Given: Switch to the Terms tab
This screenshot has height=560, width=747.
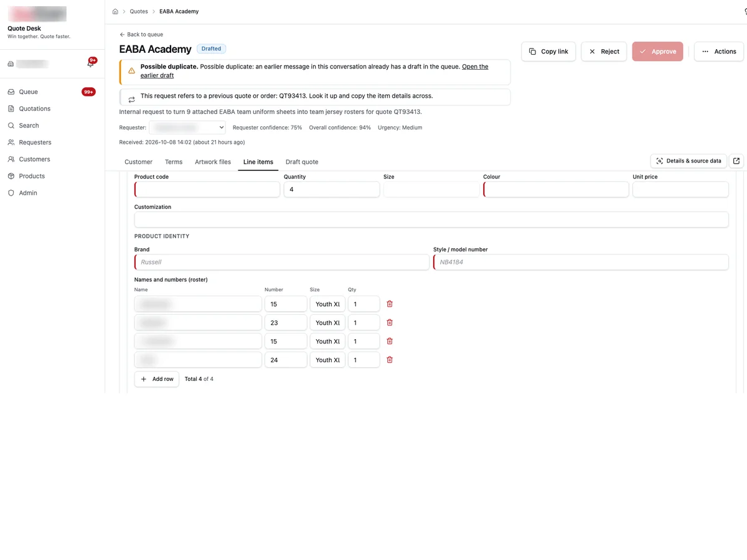Looking at the screenshot, I should coord(174,162).
